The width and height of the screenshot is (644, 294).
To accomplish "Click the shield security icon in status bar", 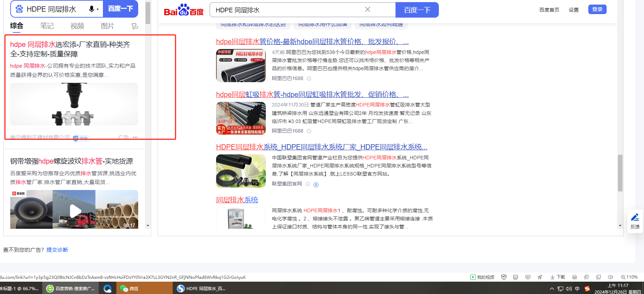I will tap(504, 277).
